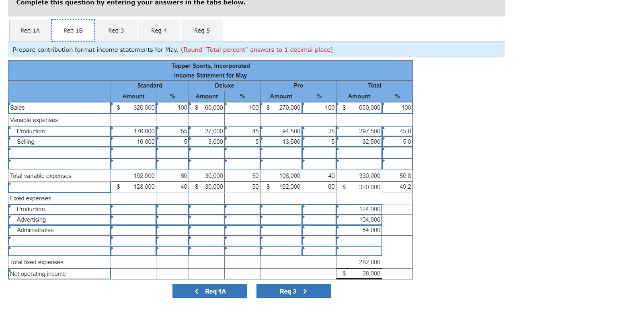Edit Standard production expense 176,000
The width and height of the screenshot is (644, 314).
133,131
